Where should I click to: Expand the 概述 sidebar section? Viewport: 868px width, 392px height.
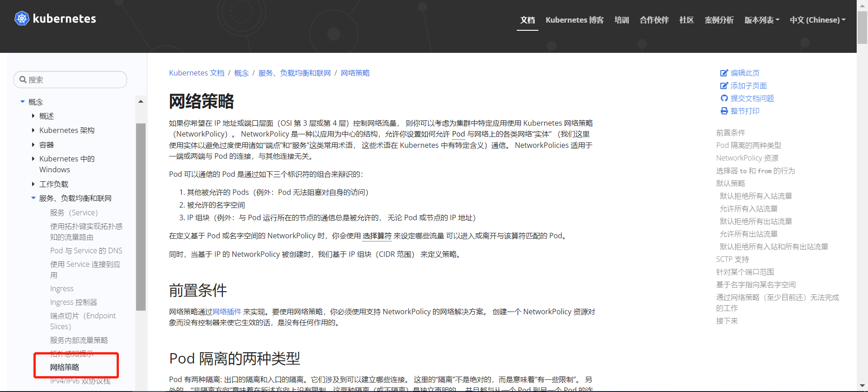click(33, 116)
